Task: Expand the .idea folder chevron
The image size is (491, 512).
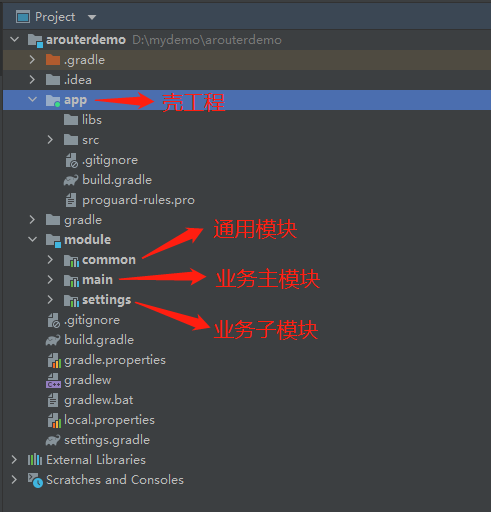Action: [x=32, y=80]
